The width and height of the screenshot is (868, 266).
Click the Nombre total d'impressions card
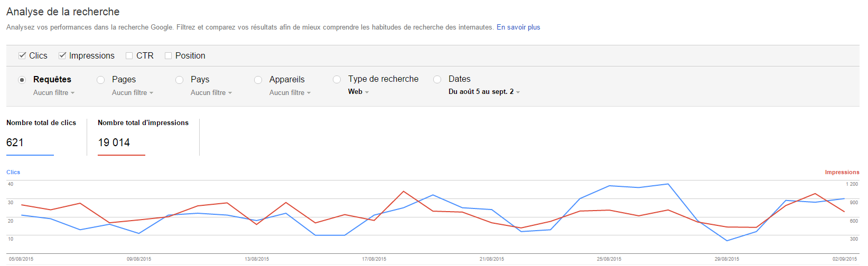pos(143,137)
